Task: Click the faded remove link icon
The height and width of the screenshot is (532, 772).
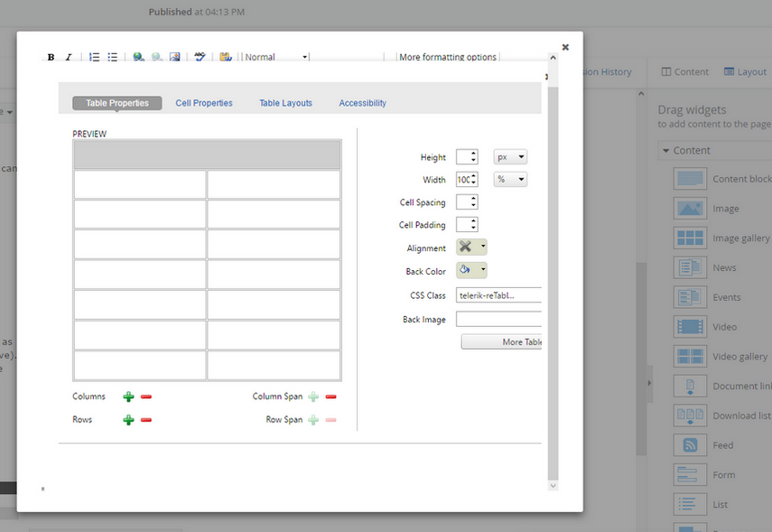Action: coord(156,57)
